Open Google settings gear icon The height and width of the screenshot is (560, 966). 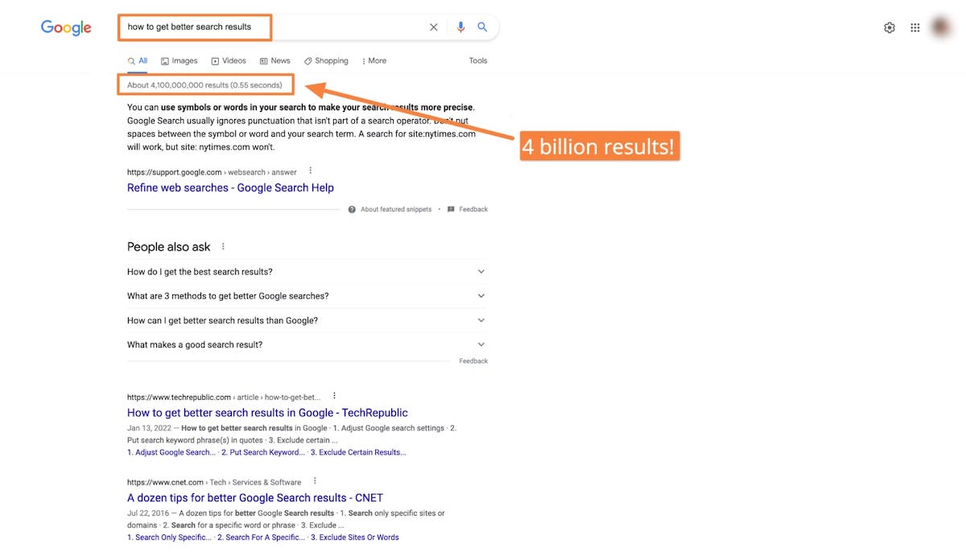(890, 27)
